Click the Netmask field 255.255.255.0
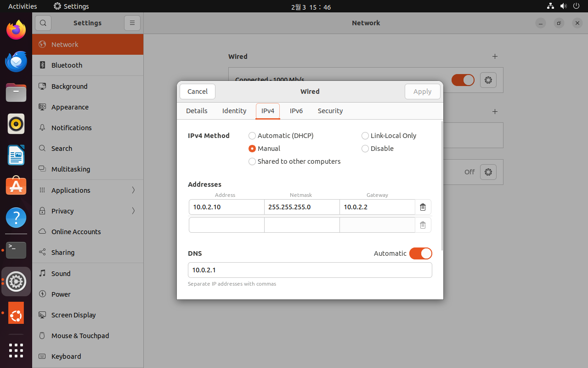 click(x=302, y=207)
